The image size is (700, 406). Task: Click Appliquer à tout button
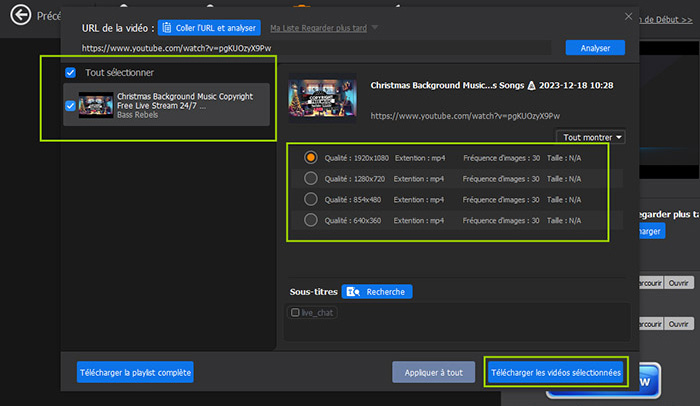tap(433, 372)
